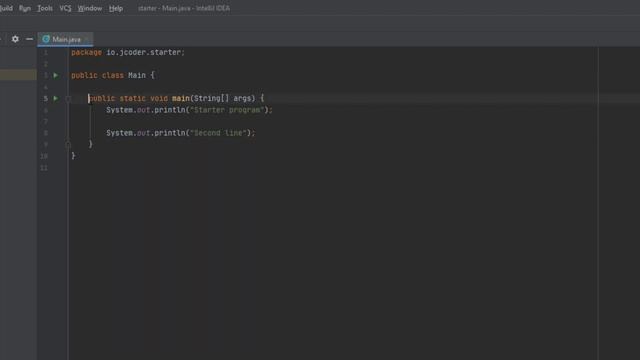Close the Main.java tab
This screenshot has height=360, width=640.
pyautogui.click(x=87, y=39)
